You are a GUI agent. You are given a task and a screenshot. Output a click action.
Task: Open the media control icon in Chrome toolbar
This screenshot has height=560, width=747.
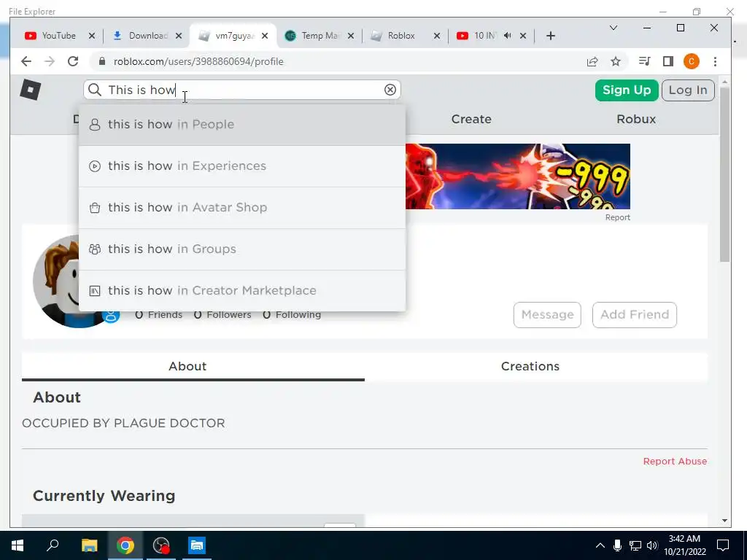[x=645, y=61]
